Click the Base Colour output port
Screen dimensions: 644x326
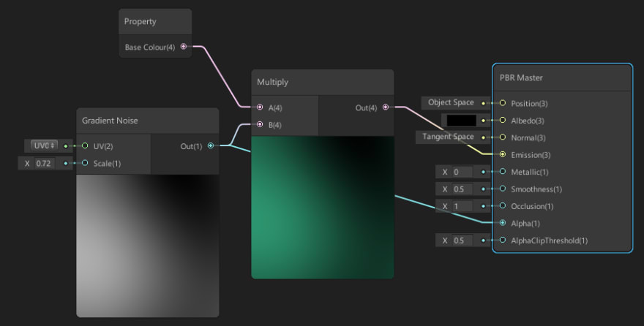[x=183, y=47]
